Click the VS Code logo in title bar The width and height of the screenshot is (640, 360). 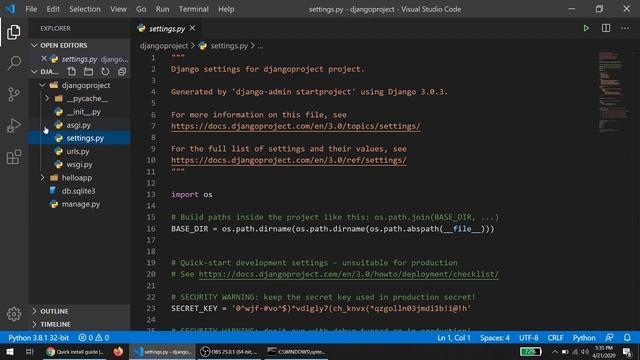pos(10,9)
